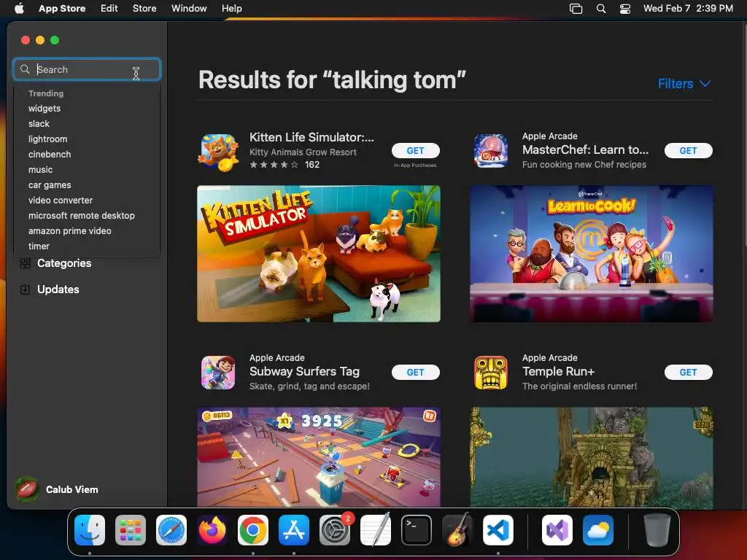The image size is (747, 560).
Task: Open the Edit menu
Action: (x=109, y=8)
